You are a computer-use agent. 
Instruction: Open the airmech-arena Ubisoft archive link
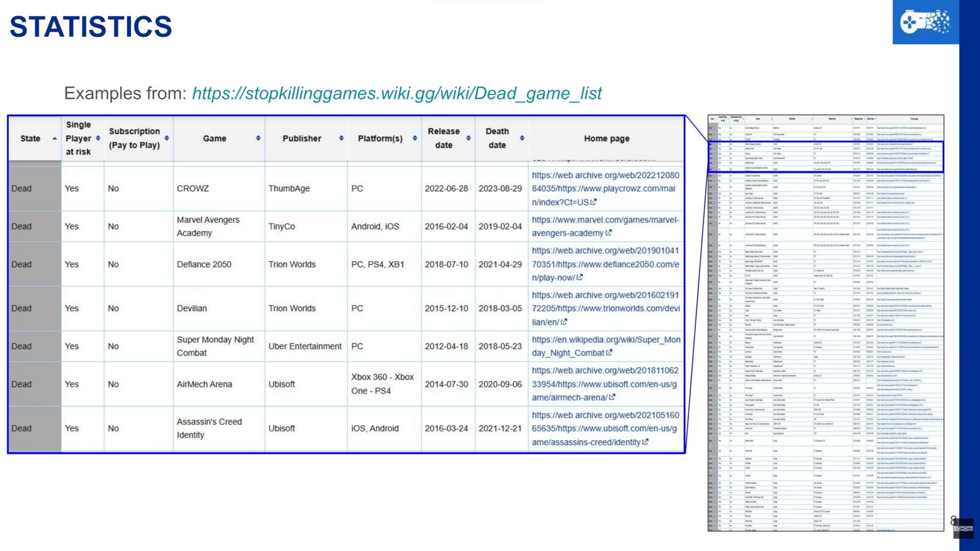605,384
